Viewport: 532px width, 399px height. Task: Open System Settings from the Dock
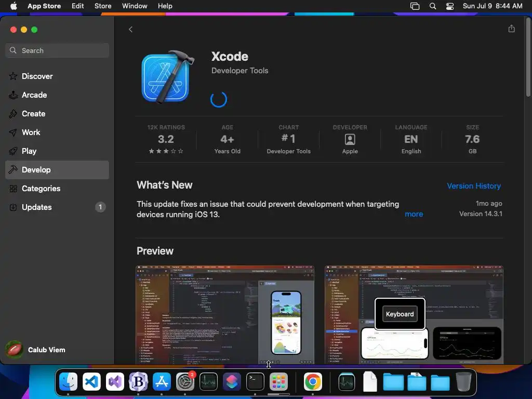[x=185, y=381]
